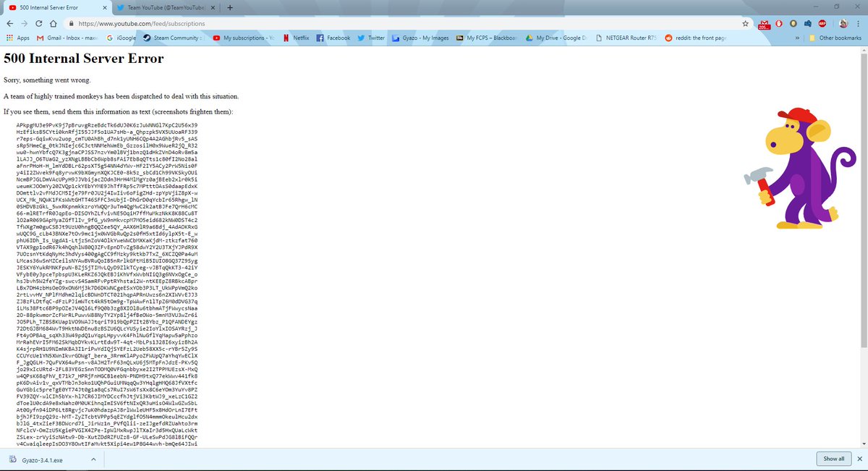Expand the hidden bookmarks chevron
The width and height of the screenshot is (868, 471).
point(797,38)
